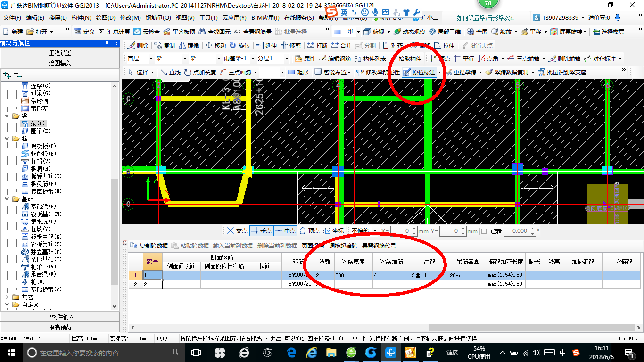
Task: Open file with the 打开 toolbar icon
Action: (x=37, y=32)
